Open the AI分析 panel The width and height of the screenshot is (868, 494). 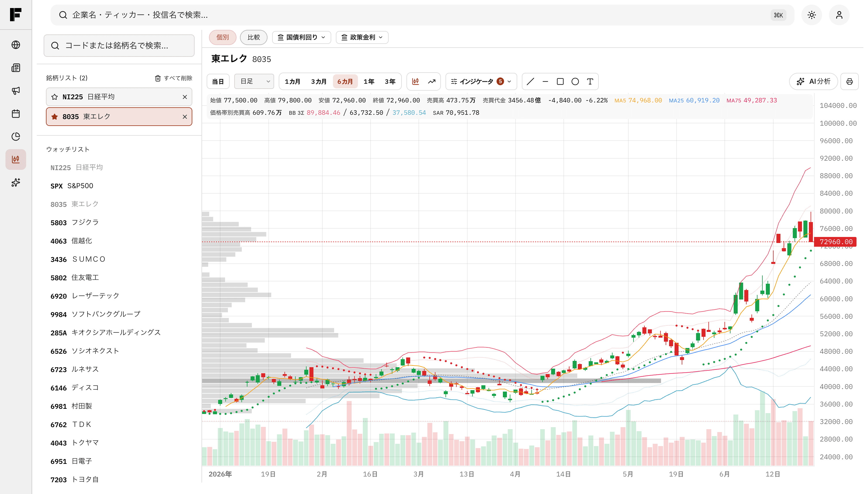click(x=813, y=81)
